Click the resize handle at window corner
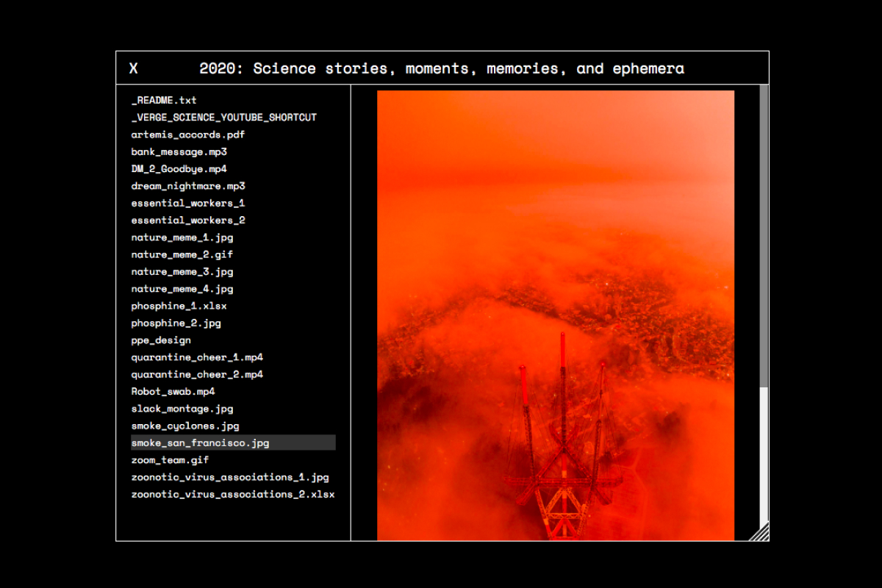The height and width of the screenshot is (588, 882). 761,533
